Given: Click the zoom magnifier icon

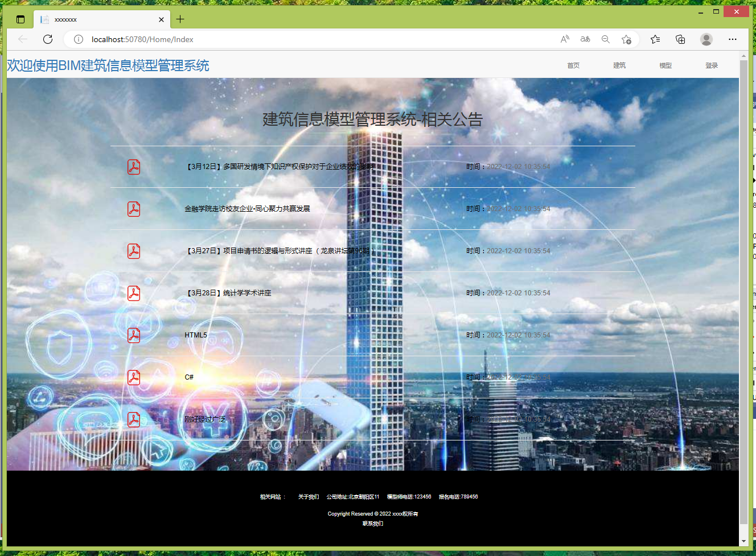Looking at the screenshot, I should pyautogui.click(x=606, y=39).
